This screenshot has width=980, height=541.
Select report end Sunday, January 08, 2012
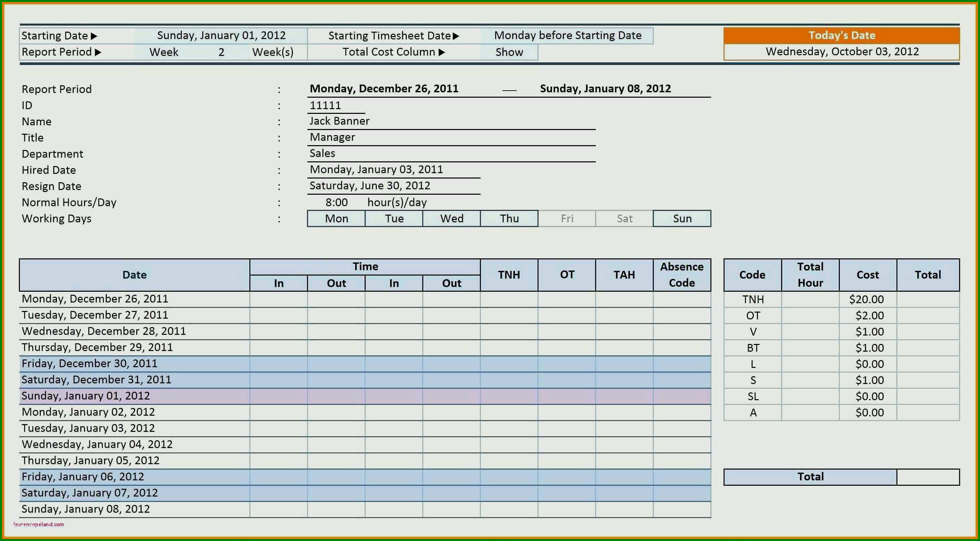coord(605,89)
